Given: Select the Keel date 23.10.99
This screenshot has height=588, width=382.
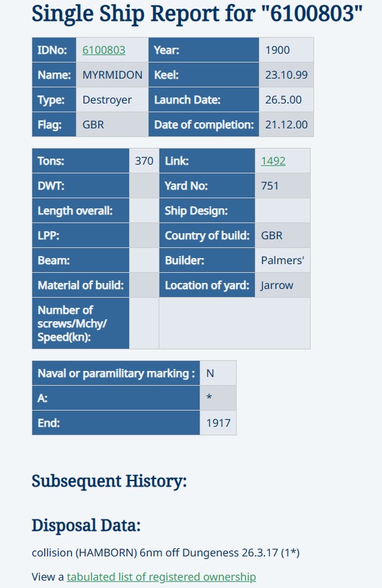Looking at the screenshot, I should coord(286,75).
